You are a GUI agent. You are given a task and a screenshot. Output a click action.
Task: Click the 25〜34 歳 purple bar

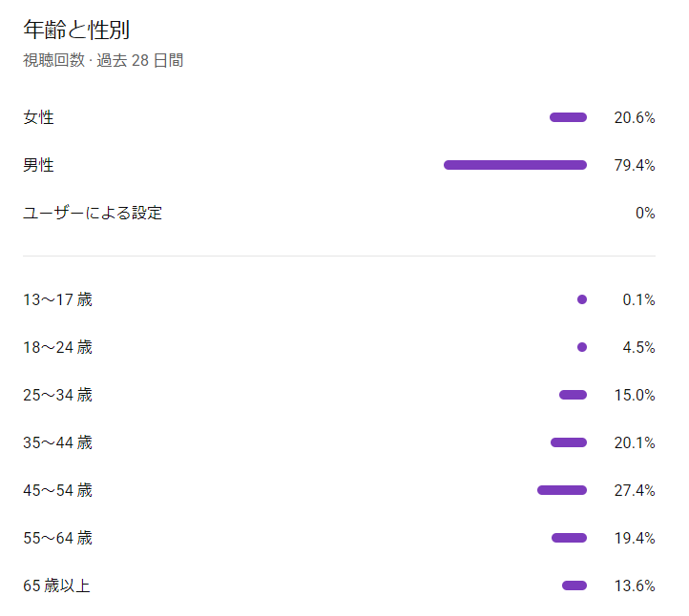[573, 395]
